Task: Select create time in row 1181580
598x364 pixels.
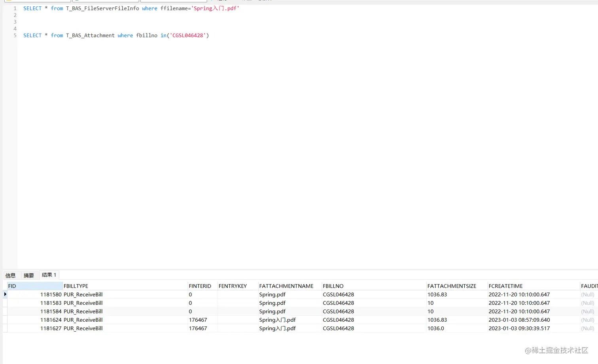Action: [519, 294]
